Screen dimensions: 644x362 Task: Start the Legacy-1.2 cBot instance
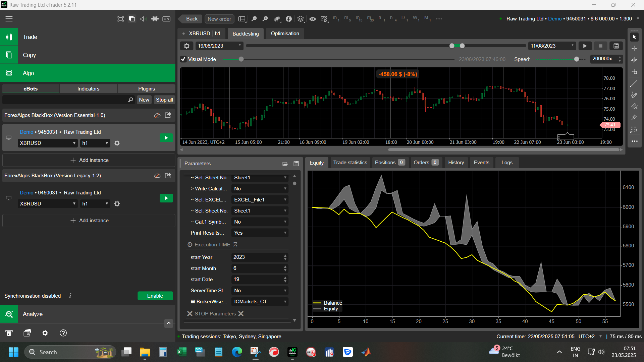click(x=166, y=198)
